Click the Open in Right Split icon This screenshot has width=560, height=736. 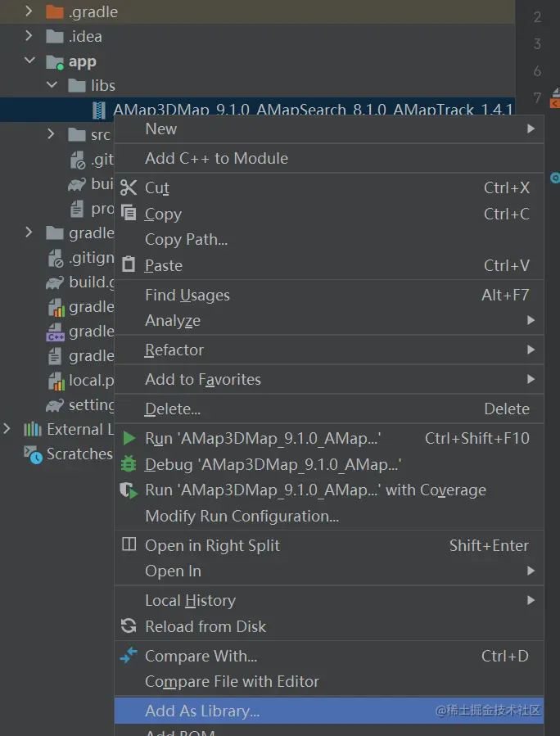click(129, 544)
